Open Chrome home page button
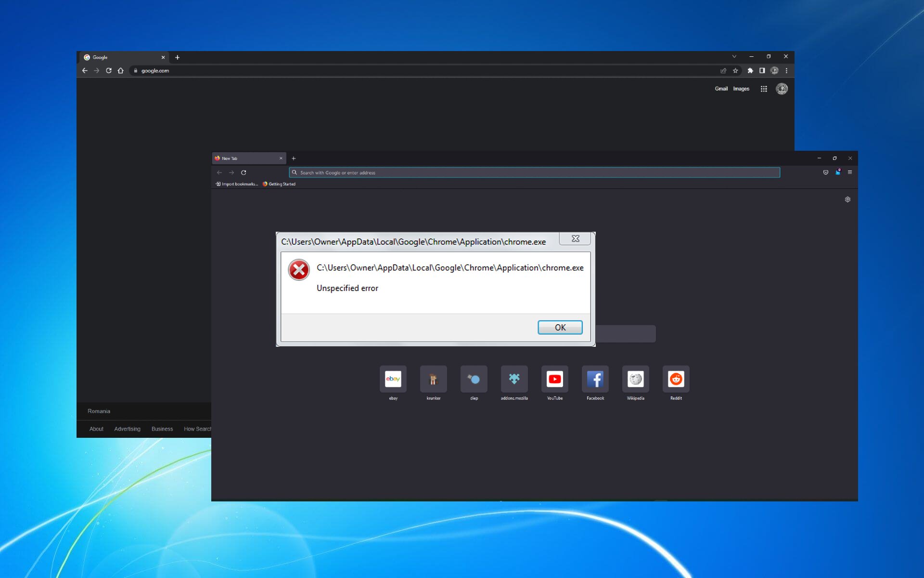The height and width of the screenshot is (578, 924). coord(121,71)
